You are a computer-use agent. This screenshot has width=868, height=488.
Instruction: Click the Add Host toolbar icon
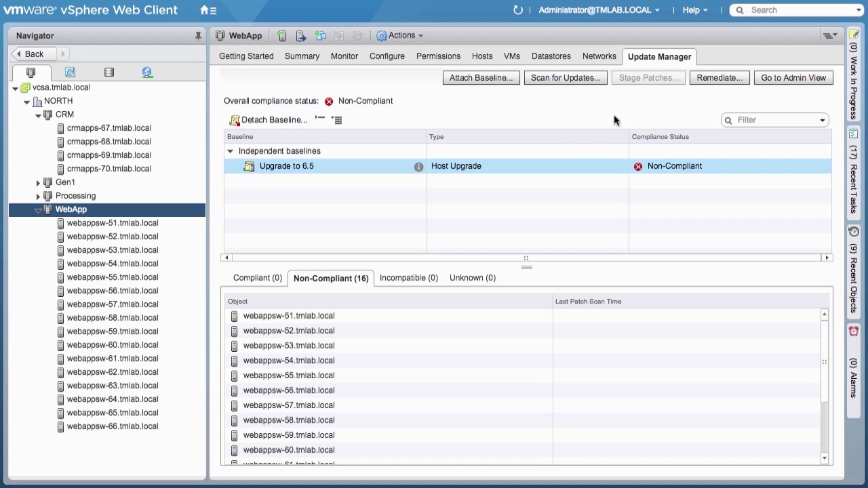pos(281,36)
